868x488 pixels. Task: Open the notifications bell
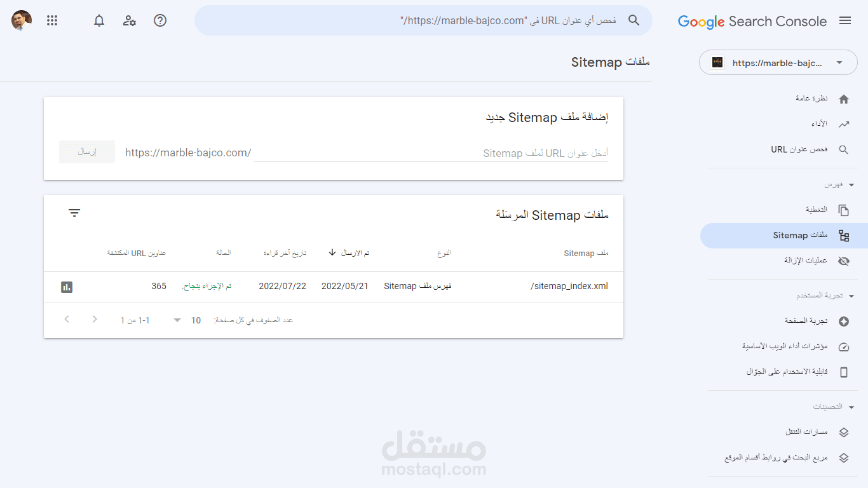pyautogui.click(x=99, y=20)
